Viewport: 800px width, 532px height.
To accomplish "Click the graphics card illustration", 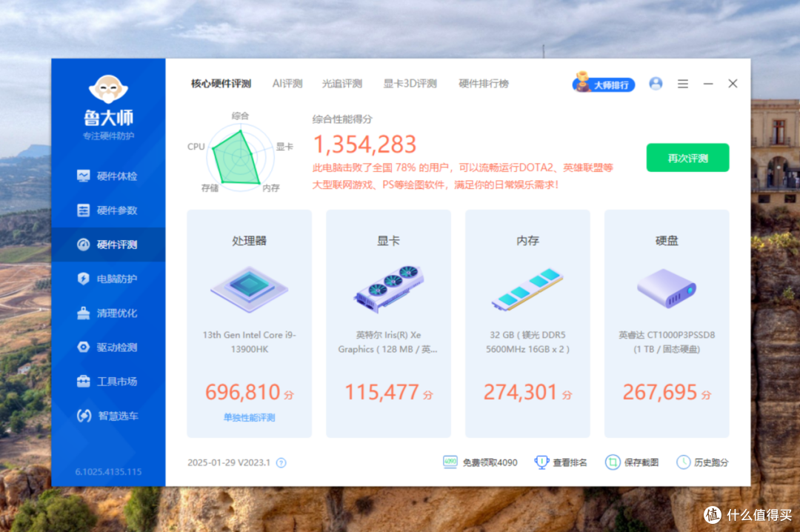I will click(388, 288).
